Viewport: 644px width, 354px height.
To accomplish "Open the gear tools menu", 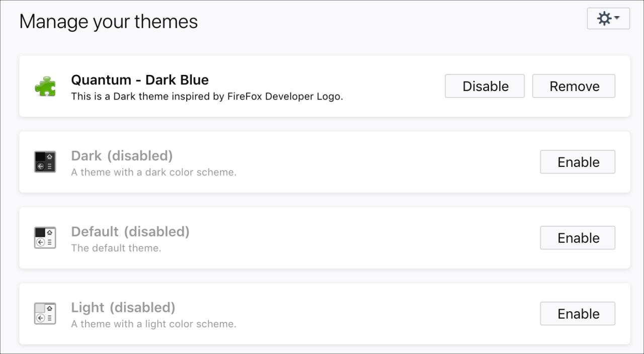I will 608,19.
